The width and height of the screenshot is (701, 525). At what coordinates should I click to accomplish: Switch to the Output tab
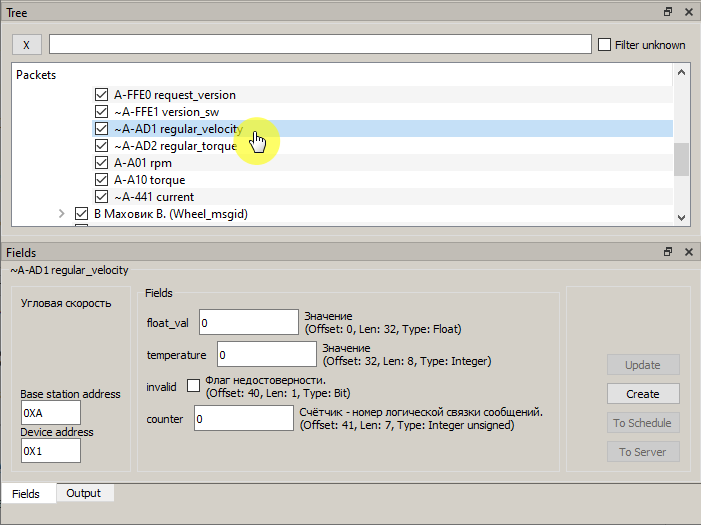coord(84,493)
